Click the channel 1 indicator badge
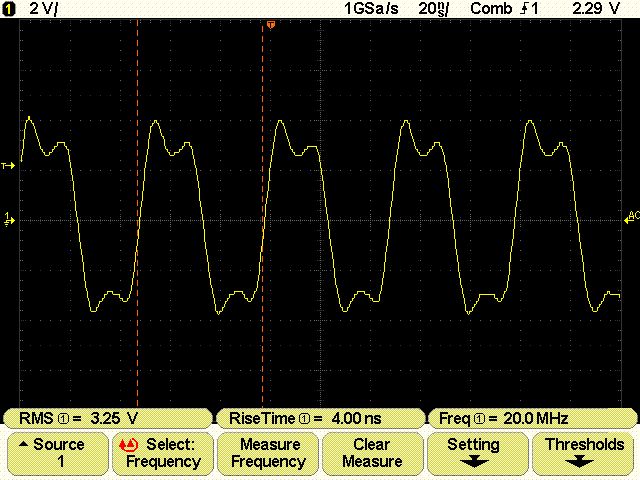Screen dimensions: 640x480 tap(8, 9)
